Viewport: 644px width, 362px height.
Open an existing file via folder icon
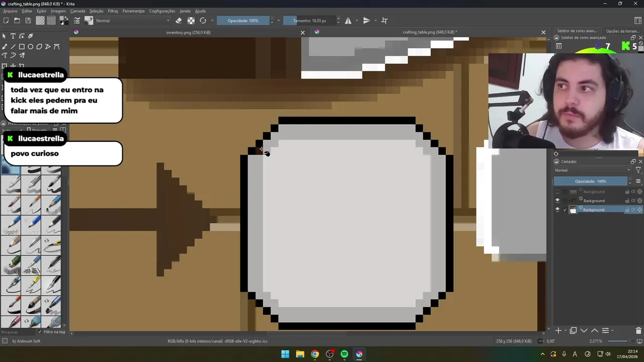tap(17, 21)
